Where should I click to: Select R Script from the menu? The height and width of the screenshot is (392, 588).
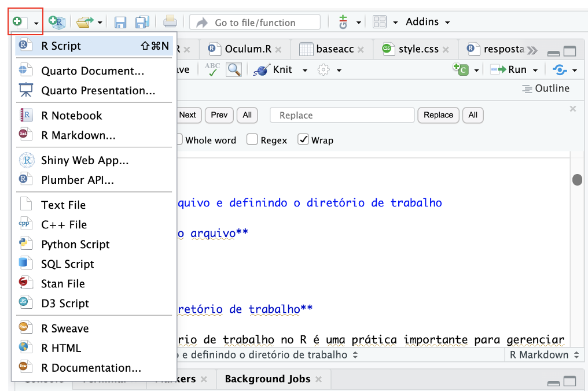(61, 46)
